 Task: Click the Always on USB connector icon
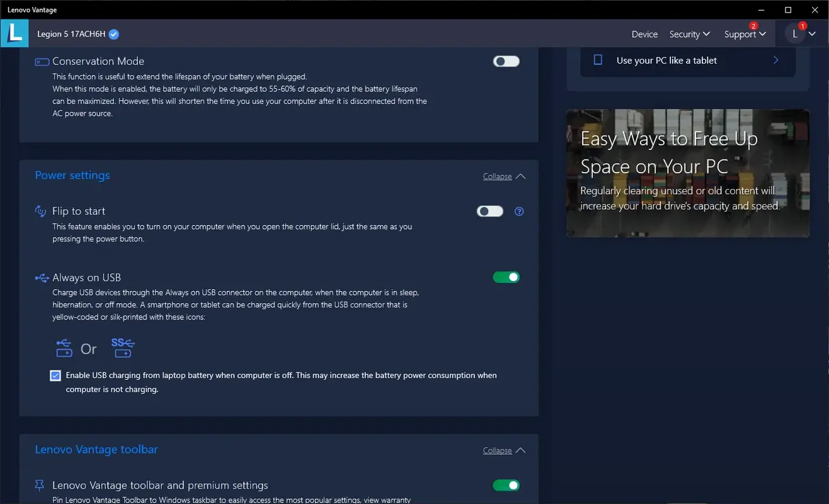(x=41, y=277)
